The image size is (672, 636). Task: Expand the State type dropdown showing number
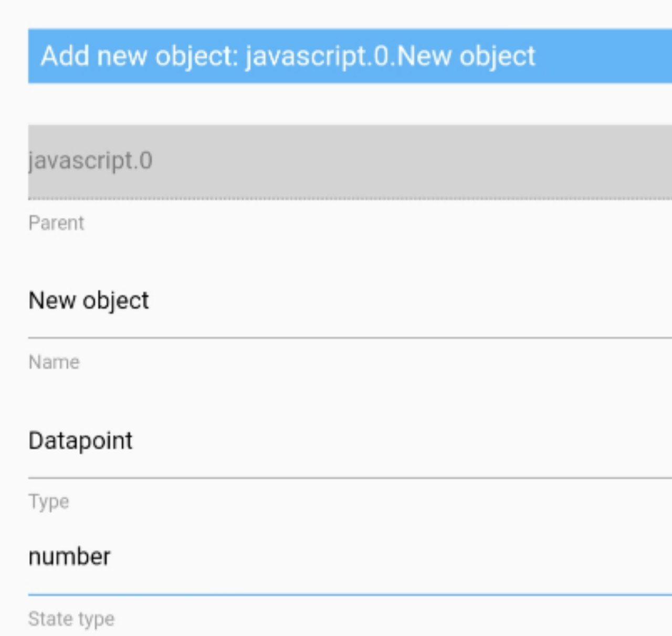click(x=350, y=557)
